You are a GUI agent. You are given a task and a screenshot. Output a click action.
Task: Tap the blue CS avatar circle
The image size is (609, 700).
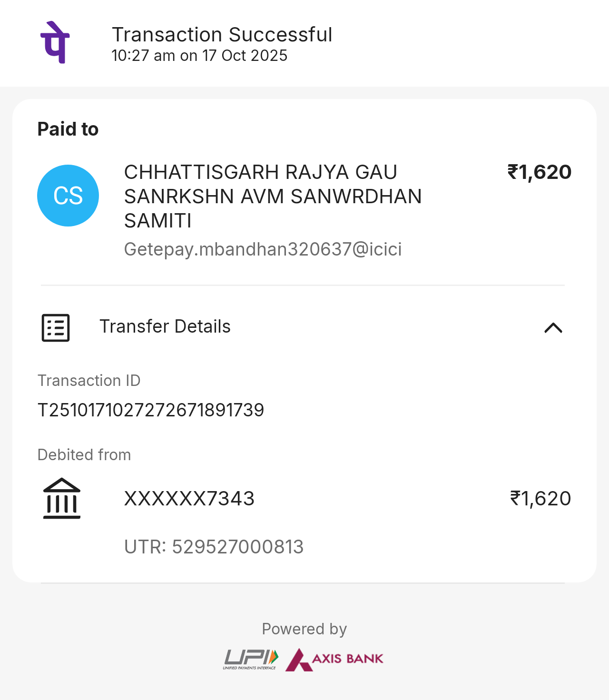pos(68,196)
